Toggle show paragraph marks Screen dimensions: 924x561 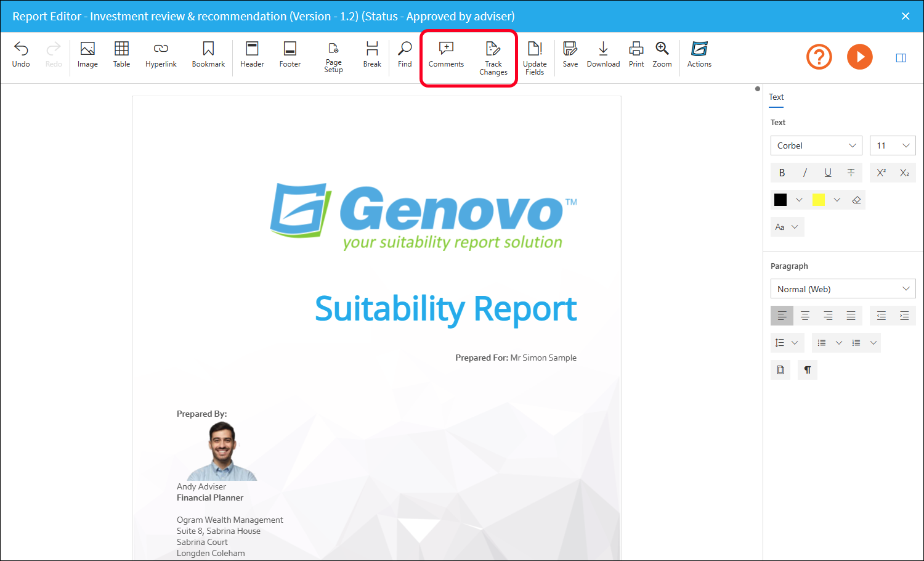point(807,370)
